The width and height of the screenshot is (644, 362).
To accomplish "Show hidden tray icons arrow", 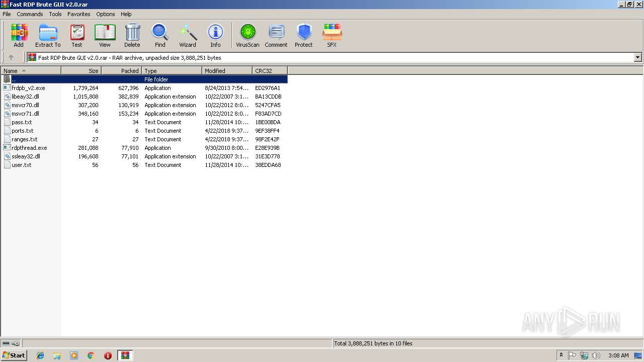I will (x=561, y=355).
